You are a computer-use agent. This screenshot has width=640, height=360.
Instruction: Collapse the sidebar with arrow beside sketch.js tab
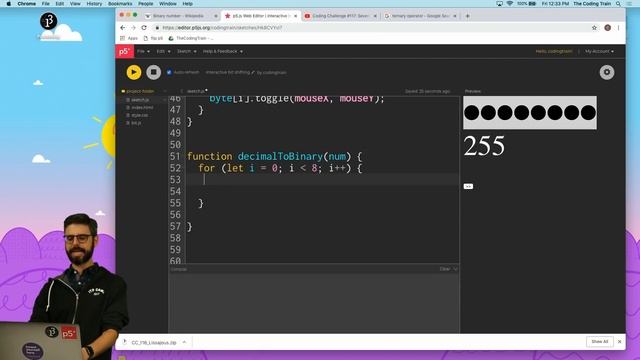181,91
